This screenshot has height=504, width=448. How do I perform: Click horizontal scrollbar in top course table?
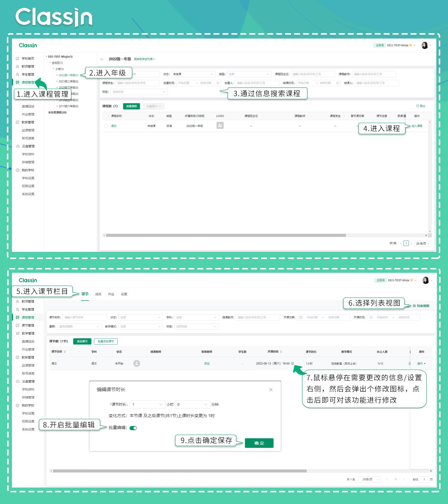point(226,235)
